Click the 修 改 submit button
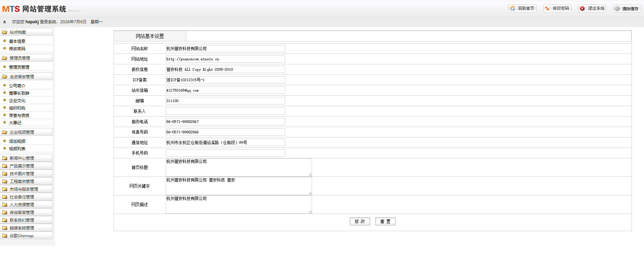 (x=360, y=221)
